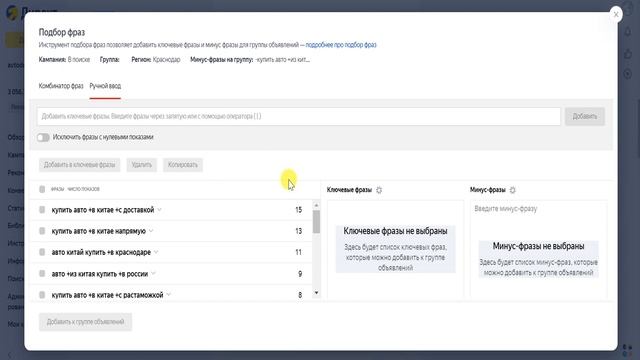Click Добавить в ключевые фразы button
The height and width of the screenshot is (360, 640).
click(80, 165)
